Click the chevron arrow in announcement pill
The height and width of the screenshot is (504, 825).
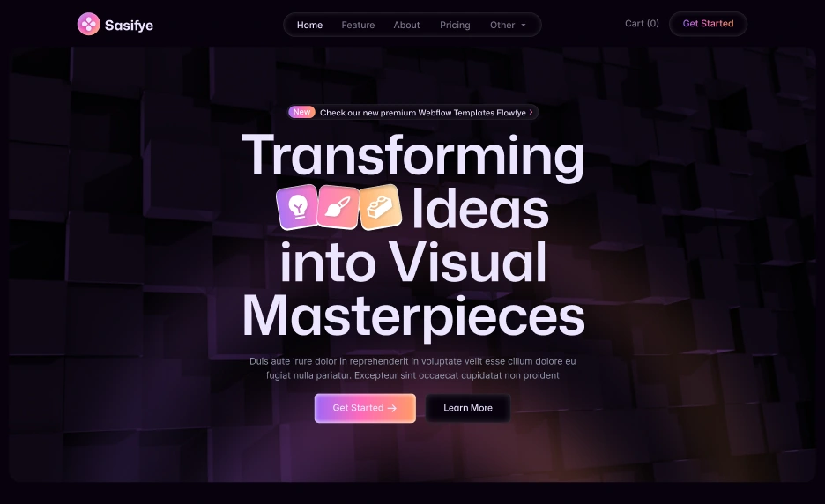(531, 112)
